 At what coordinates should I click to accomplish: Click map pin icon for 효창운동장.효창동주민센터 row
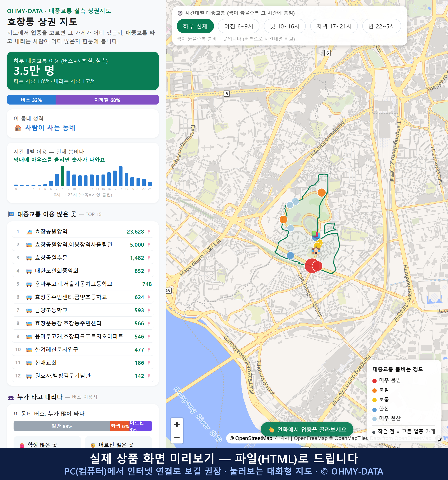149,324
